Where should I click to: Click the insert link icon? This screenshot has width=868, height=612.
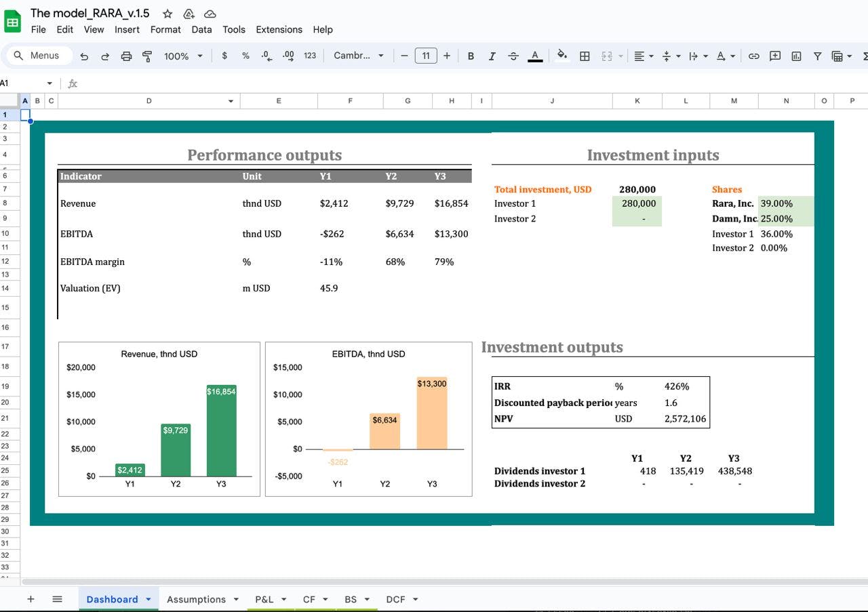(753, 56)
